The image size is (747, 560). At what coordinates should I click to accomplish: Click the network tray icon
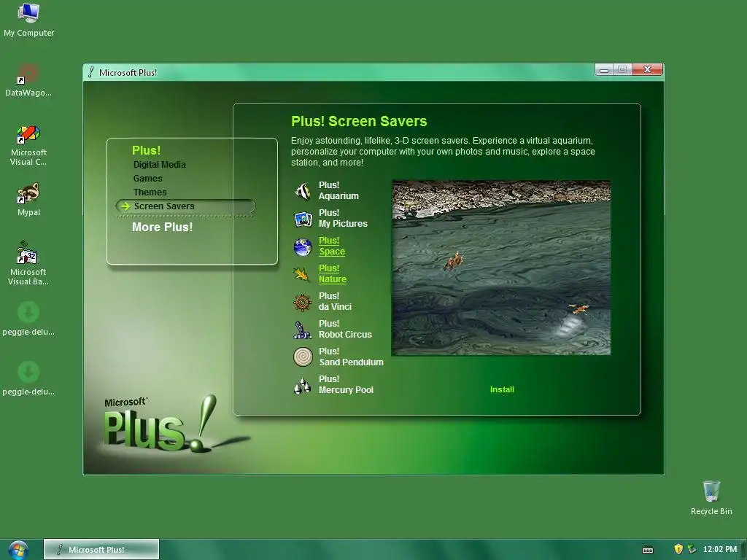[x=692, y=549]
